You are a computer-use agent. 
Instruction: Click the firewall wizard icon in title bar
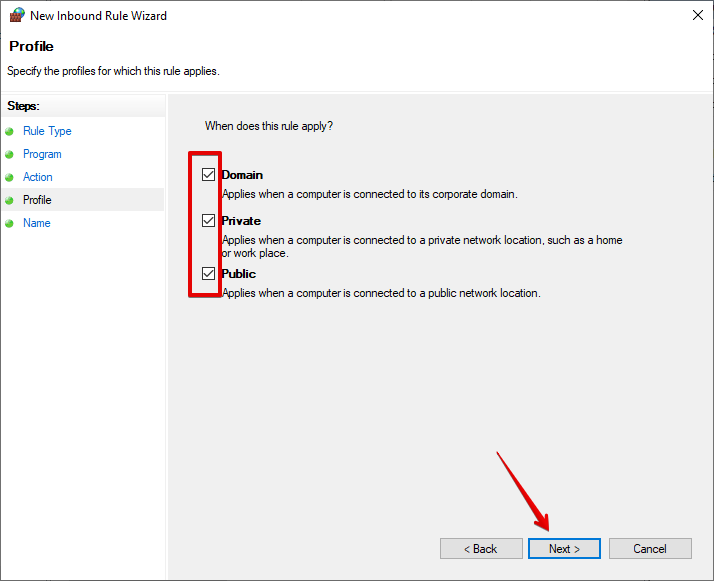pyautogui.click(x=17, y=16)
